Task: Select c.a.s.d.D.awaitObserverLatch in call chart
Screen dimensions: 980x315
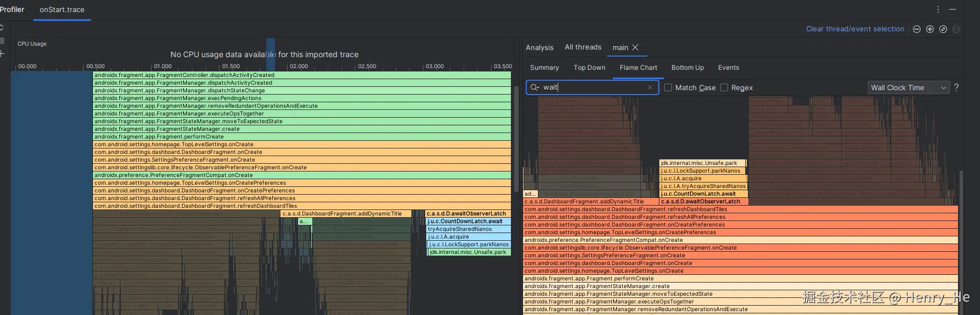Action: (x=468, y=214)
